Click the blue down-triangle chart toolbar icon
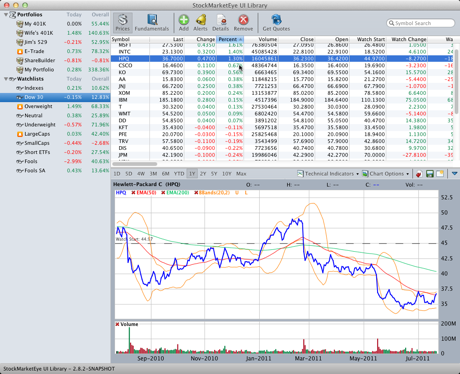Viewport: 460px width, 374px height. point(454,173)
